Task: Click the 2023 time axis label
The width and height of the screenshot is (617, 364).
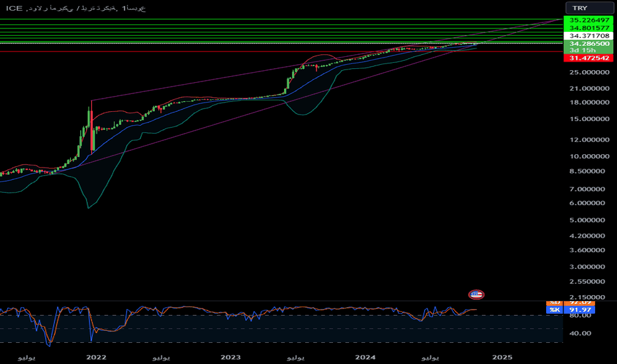Action: [x=230, y=357]
